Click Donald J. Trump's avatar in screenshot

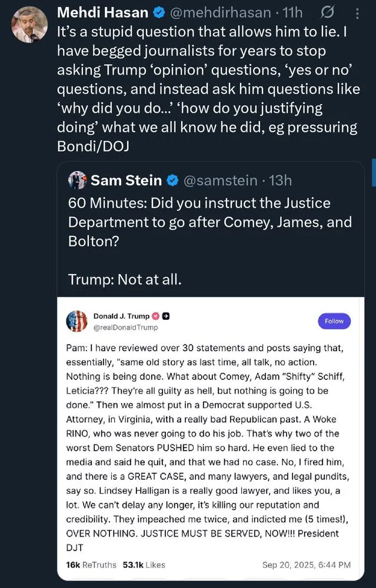77,322
